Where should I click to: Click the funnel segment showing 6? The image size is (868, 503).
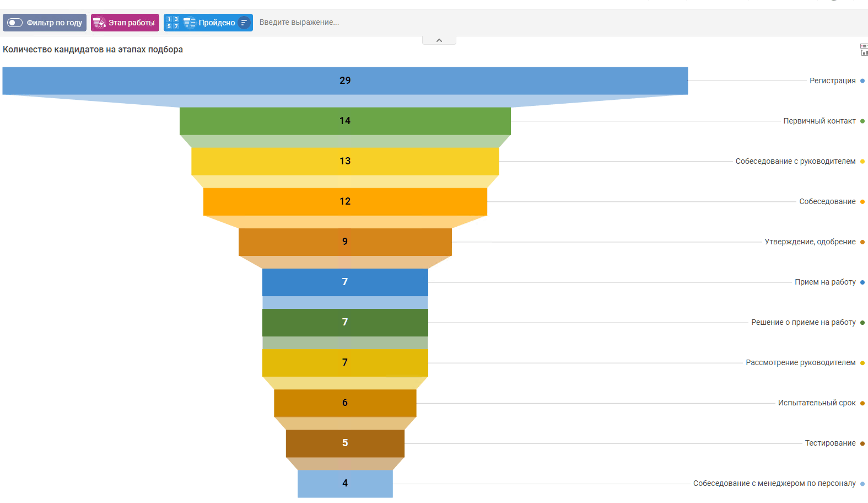(345, 403)
